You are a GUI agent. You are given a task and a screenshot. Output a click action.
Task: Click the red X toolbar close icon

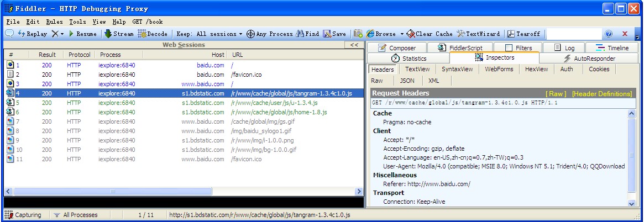tap(625, 34)
